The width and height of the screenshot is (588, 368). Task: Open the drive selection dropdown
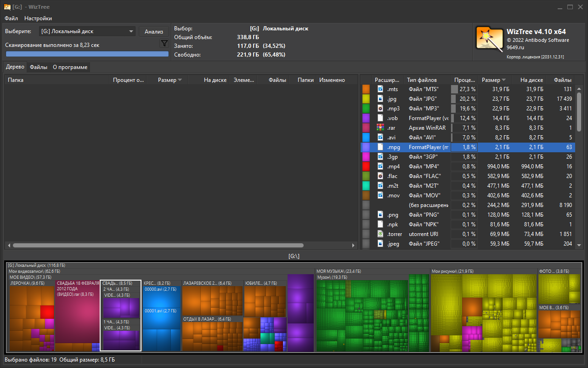(87, 31)
